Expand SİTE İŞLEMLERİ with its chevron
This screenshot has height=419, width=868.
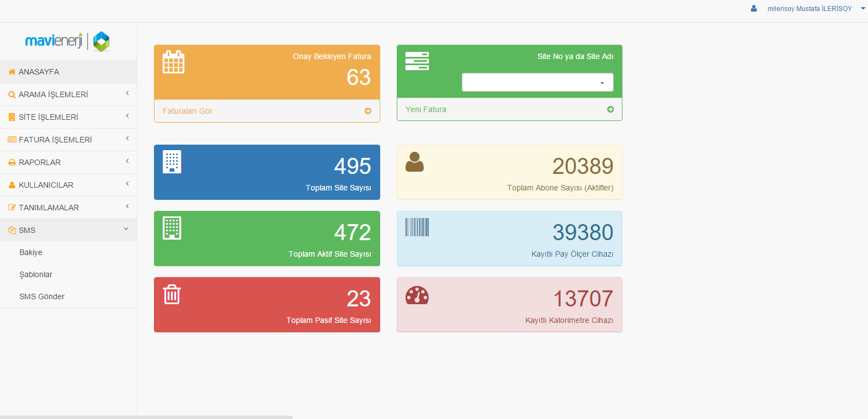127,116
